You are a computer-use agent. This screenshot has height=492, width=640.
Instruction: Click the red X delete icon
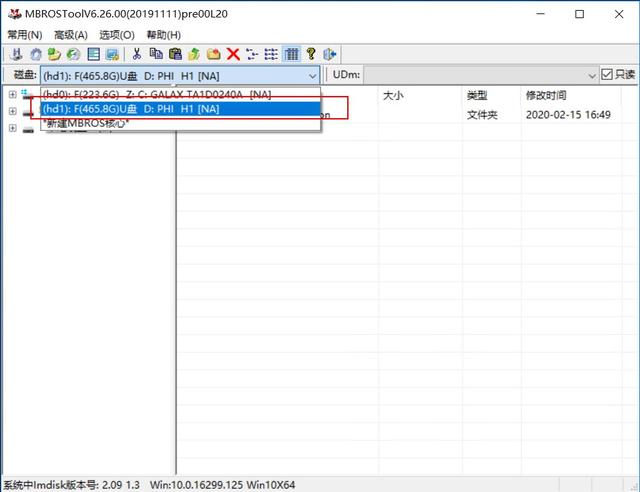coord(233,54)
